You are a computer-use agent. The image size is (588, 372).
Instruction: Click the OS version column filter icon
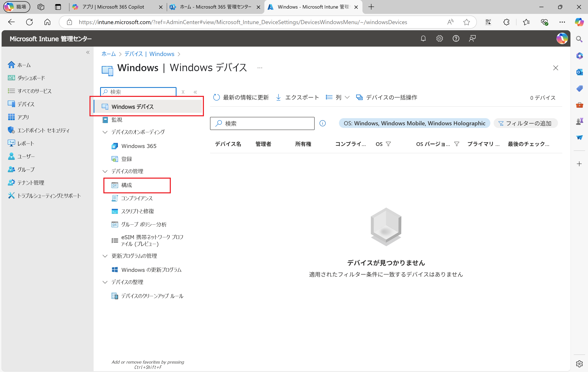(x=456, y=144)
